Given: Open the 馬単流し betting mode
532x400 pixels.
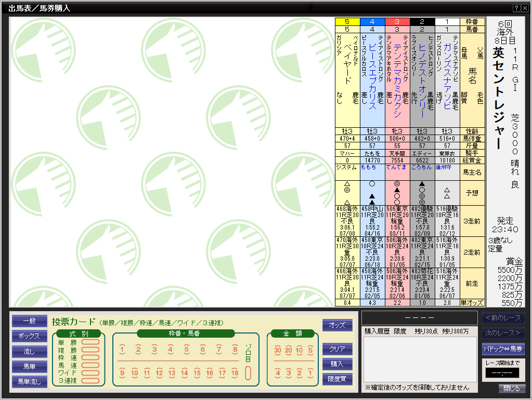Looking at the screenshot, I should click(30, 382).
